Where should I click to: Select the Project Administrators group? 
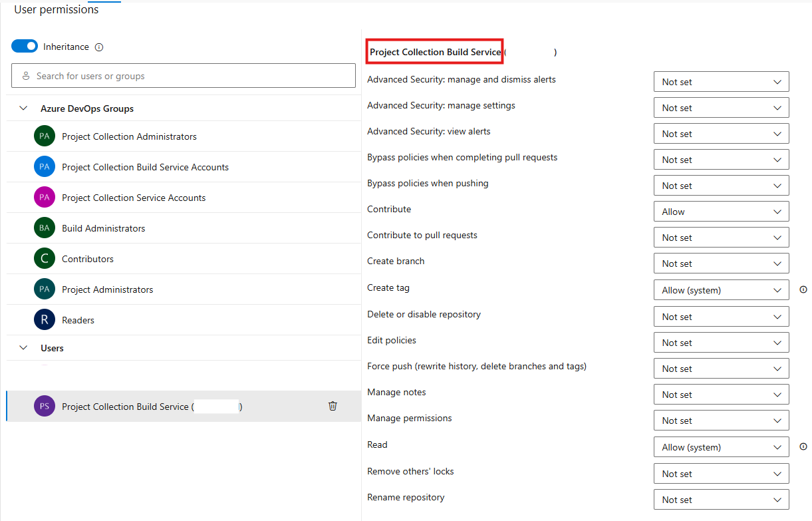[184, 289]
